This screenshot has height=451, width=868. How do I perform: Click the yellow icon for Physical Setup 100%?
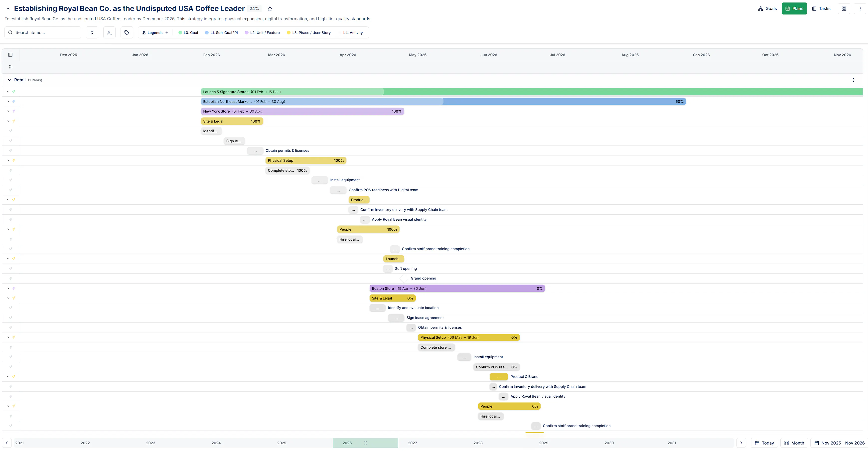tap(13, 160)
